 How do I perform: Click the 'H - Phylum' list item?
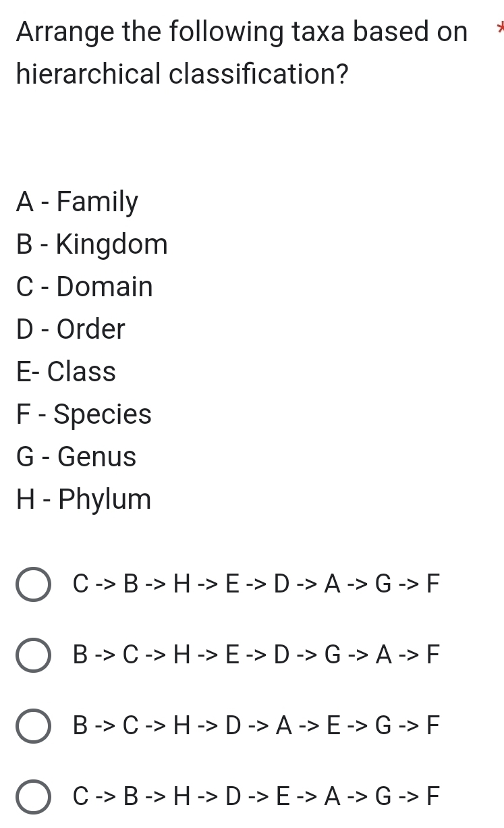coord(84,500)
